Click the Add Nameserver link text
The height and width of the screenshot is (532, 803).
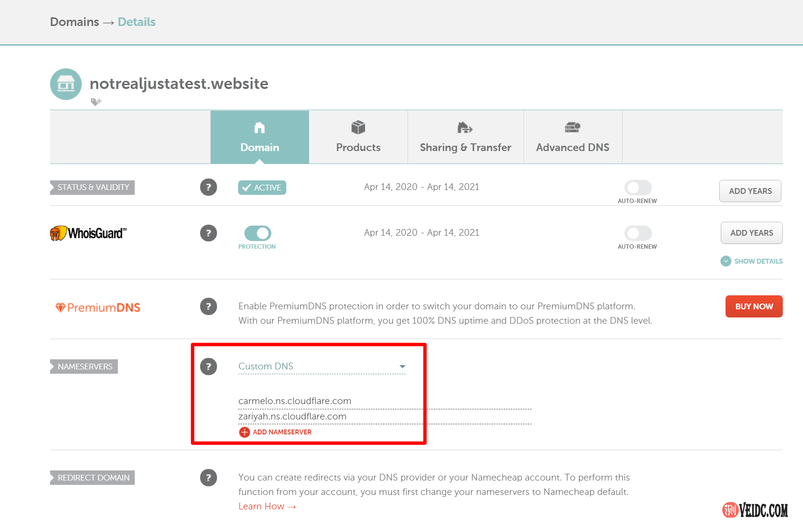[282, 432]
